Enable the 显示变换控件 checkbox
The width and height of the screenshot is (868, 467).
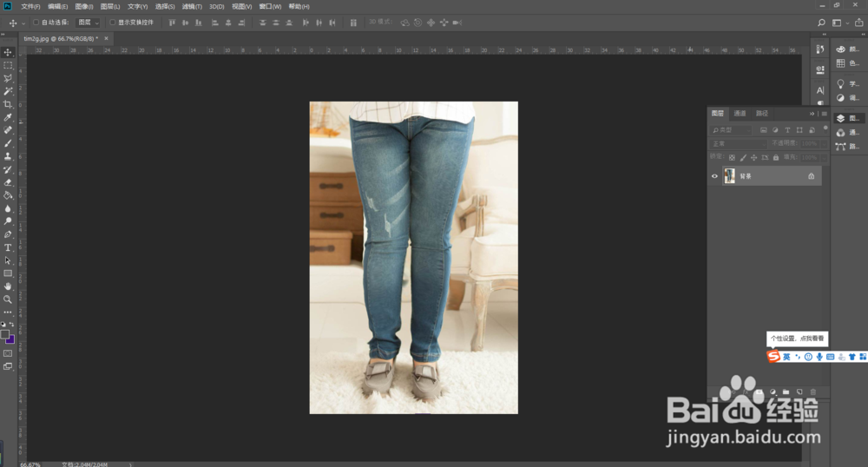[x=112, y=23]
